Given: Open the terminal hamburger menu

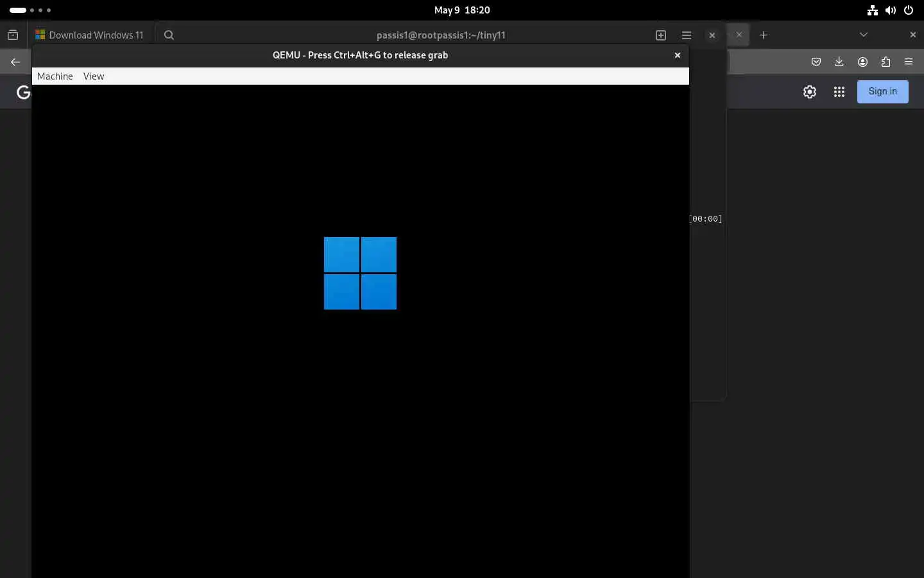Looking at the screenshot, I should (x=687, y=35).
